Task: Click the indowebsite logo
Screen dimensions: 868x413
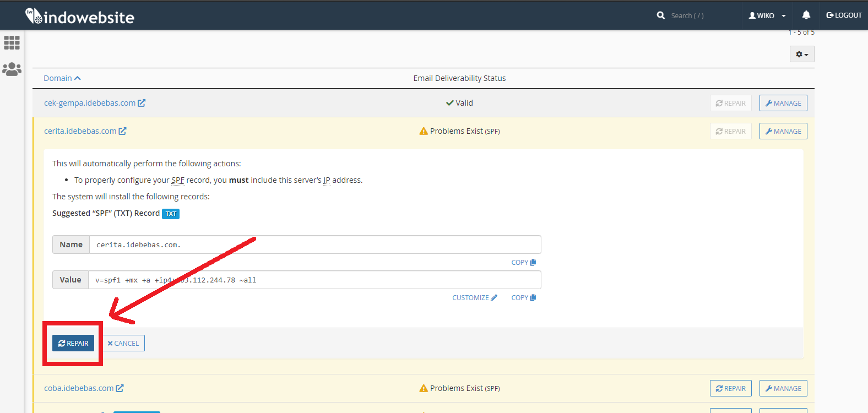Action: click(80, 17)
